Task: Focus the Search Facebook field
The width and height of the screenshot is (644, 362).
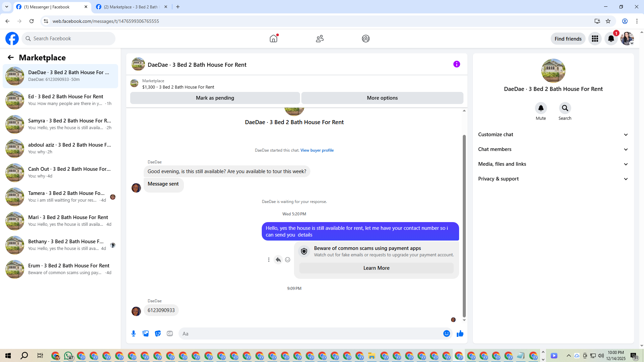Action: point(69,39)
